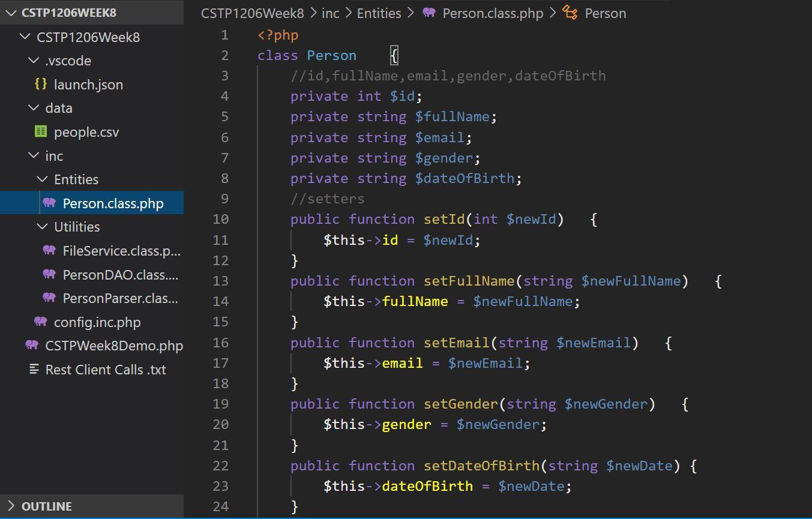Click line number 10 in the editor
812x519 pixels.
click(221, 219)
